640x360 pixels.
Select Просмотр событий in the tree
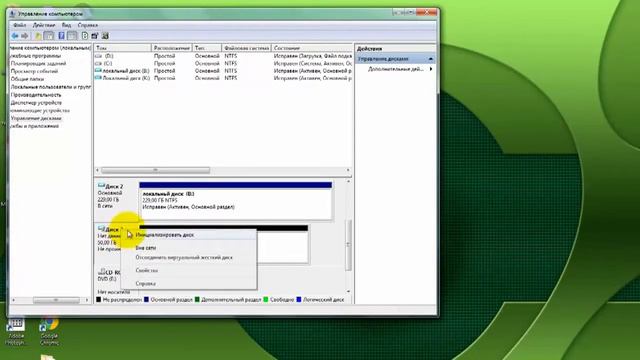[34, 71]
